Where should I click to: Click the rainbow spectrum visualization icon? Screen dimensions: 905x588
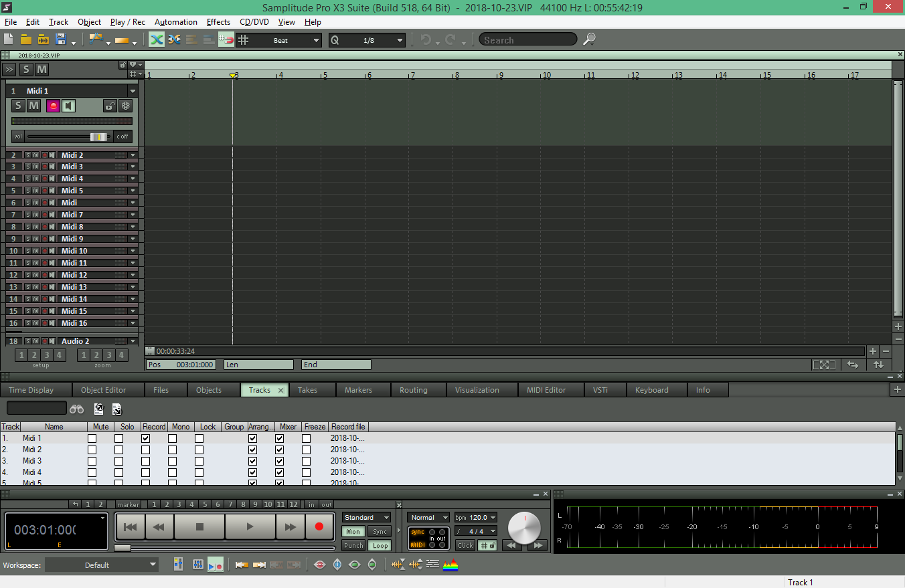[x=450, y=564]
